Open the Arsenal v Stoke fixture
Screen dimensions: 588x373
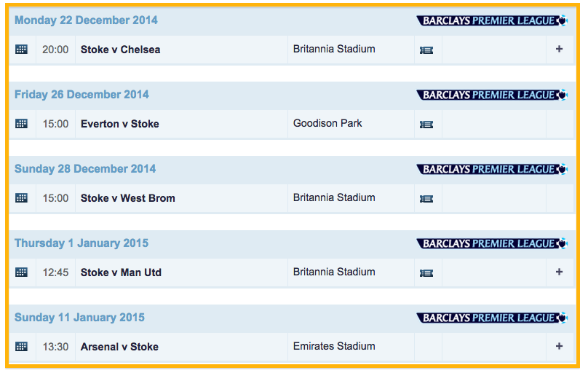point(119,347)
